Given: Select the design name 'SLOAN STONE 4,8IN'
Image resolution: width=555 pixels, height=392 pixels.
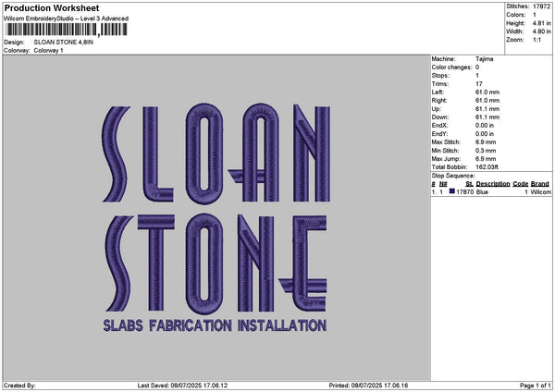Looking at the screenshot, I should pyautogui.click(x=63, y=43).
